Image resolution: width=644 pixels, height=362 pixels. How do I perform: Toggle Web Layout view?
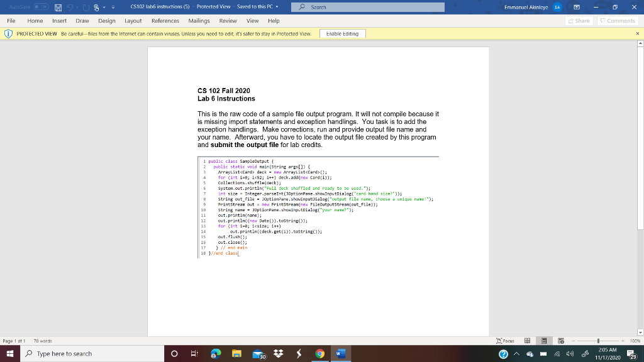[561, 341]
